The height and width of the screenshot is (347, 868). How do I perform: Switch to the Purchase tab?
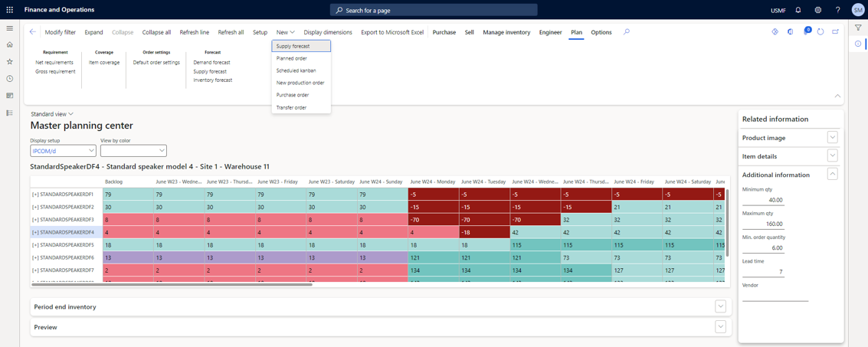pos(444,32)
